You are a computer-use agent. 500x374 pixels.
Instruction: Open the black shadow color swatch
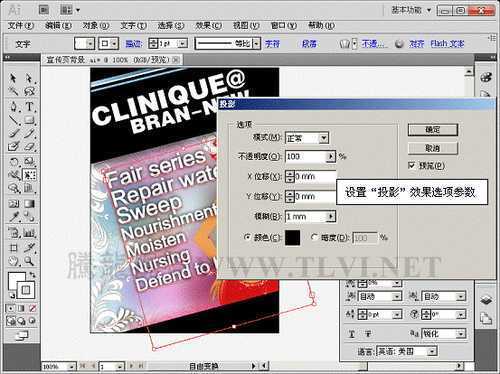point(292,238)
